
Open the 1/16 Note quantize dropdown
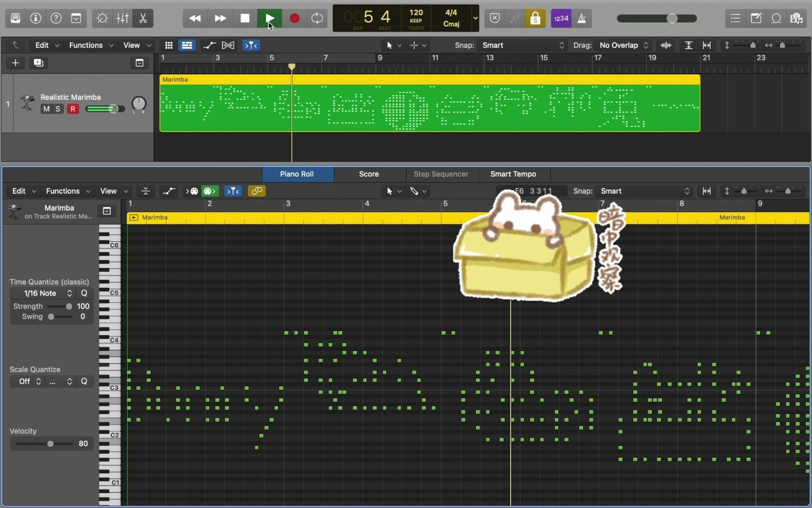click(43, 293)
